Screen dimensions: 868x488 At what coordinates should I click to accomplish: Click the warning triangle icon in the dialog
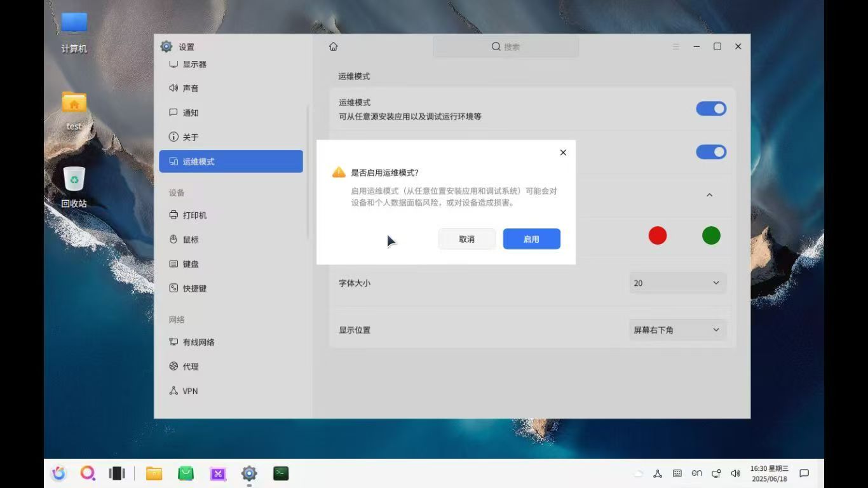(339, 172)
